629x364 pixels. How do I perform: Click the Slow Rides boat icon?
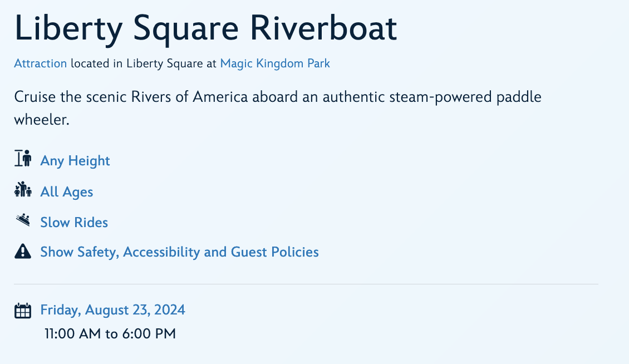(23, 220)
